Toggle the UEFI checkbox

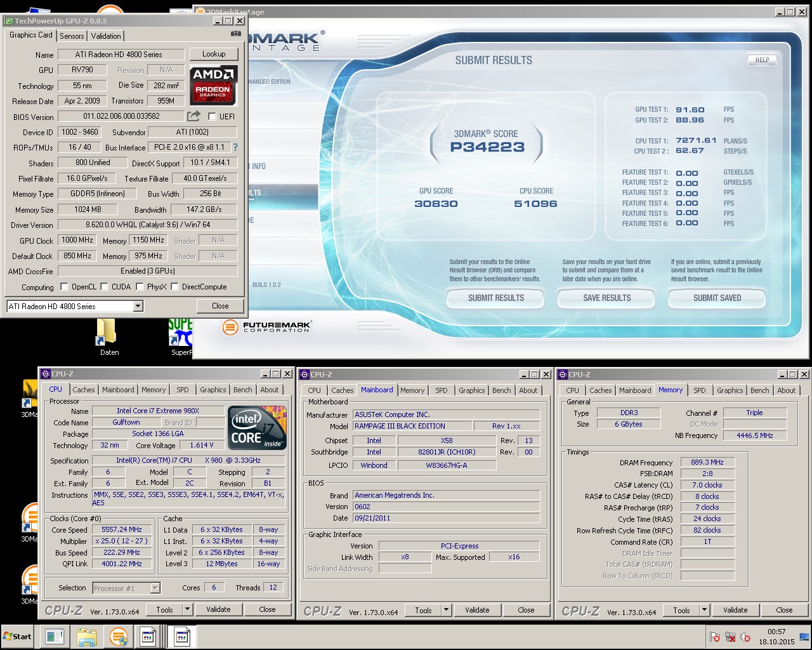[x=212, y=117]
